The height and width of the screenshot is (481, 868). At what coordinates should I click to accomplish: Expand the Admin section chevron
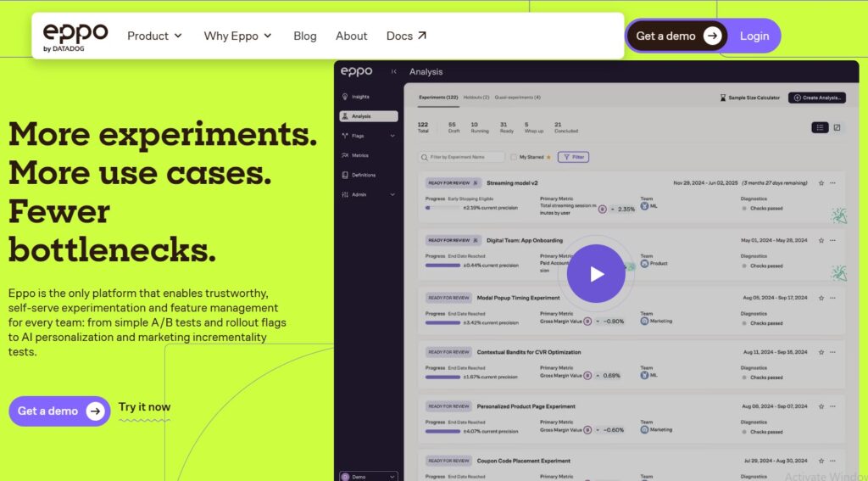point(392,194)
